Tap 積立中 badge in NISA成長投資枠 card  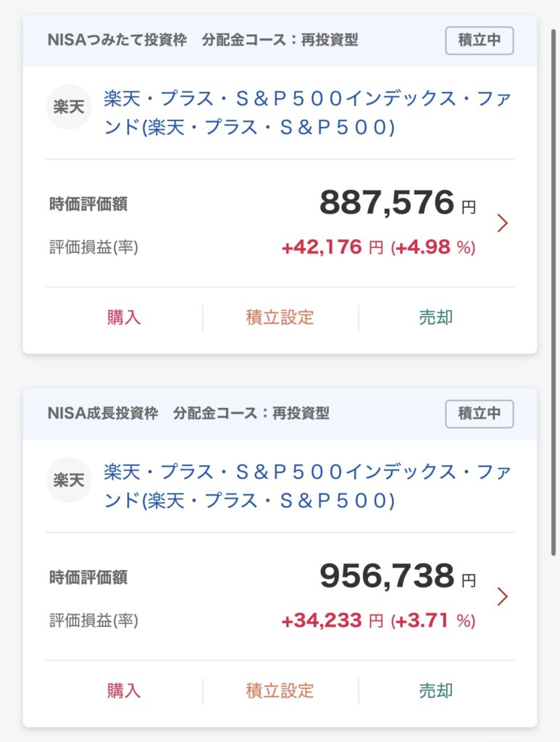[x=479, y=414]
